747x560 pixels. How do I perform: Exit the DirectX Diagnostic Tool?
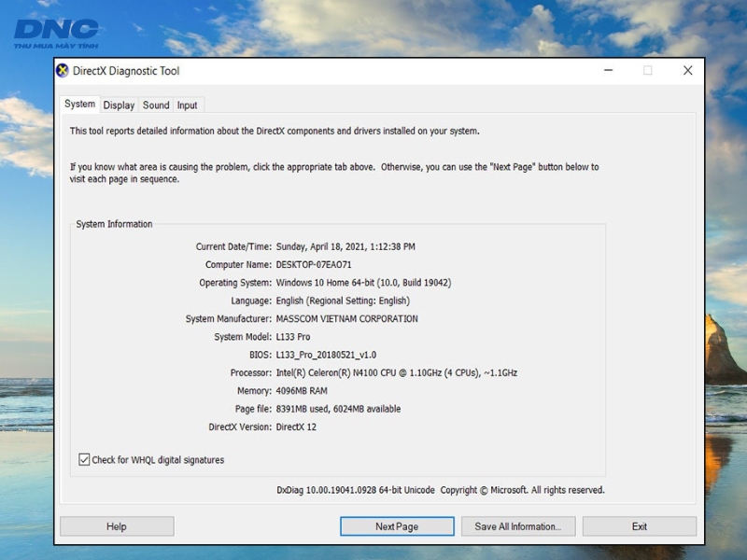coord(640,526)
